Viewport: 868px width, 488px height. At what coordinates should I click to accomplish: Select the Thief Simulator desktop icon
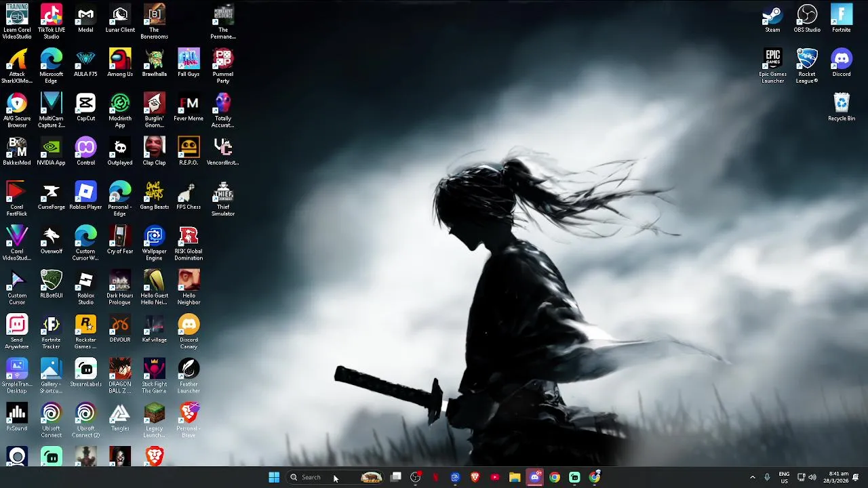click(x=223, y=199)
